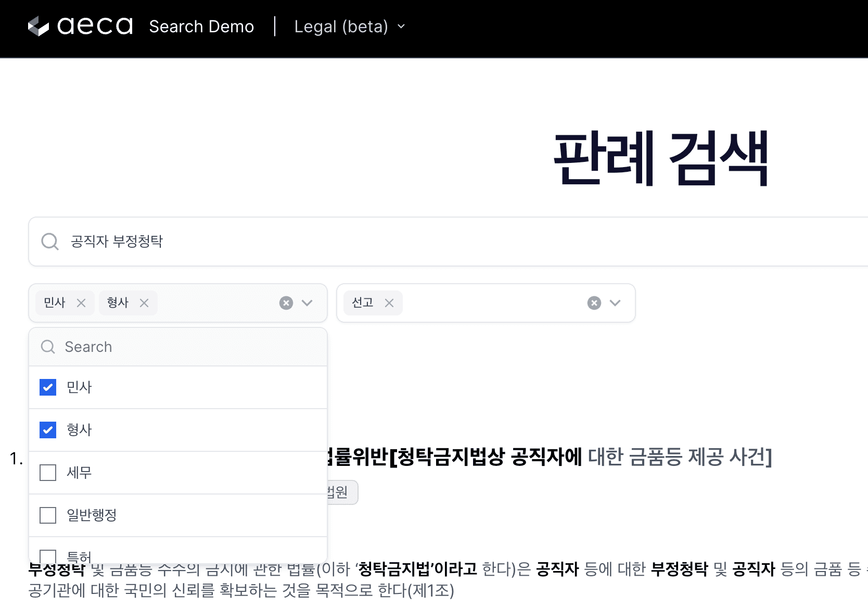Clear all selected case type filters
The image size is (868, 608).
click(x=286, y=303)
